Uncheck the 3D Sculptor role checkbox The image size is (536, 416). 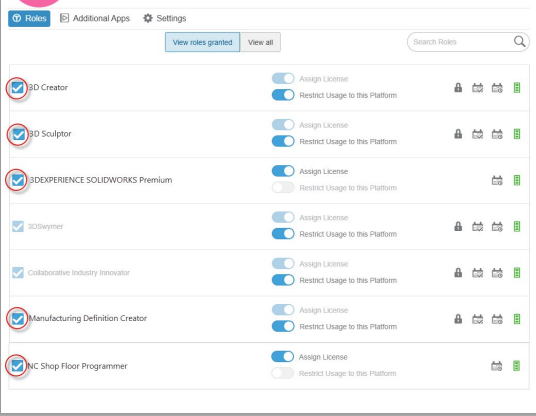[x=18, y=134]
